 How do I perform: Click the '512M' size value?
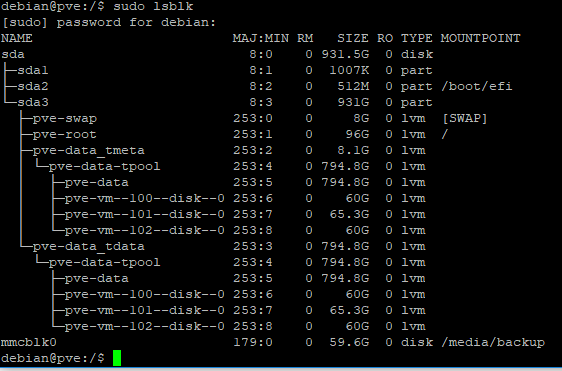353,86
